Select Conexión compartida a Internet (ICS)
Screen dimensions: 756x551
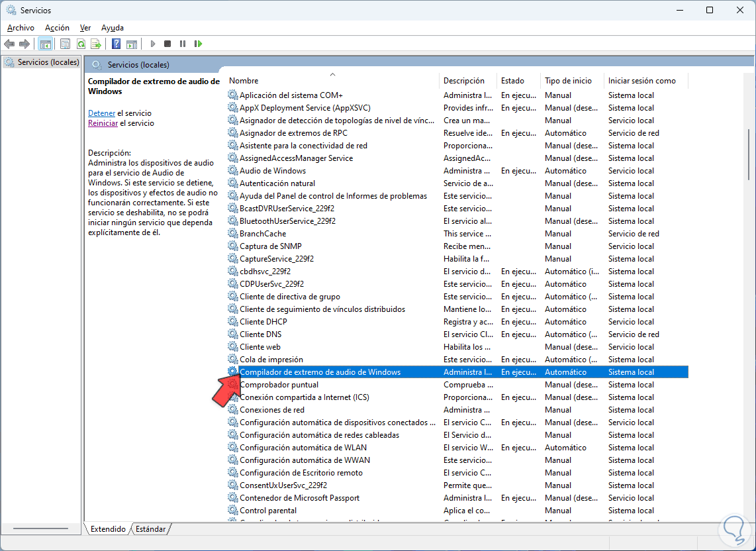457,397
